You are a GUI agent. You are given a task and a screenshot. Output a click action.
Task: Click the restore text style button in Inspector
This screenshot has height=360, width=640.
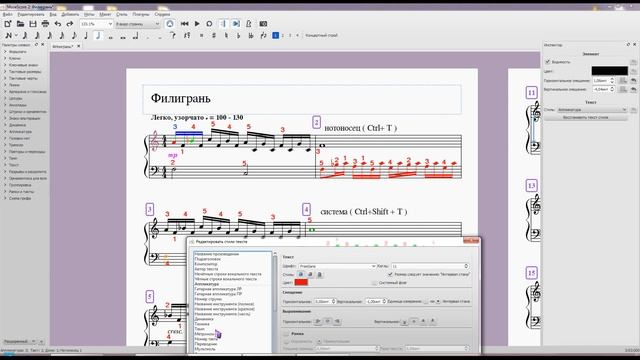[585, 117]
